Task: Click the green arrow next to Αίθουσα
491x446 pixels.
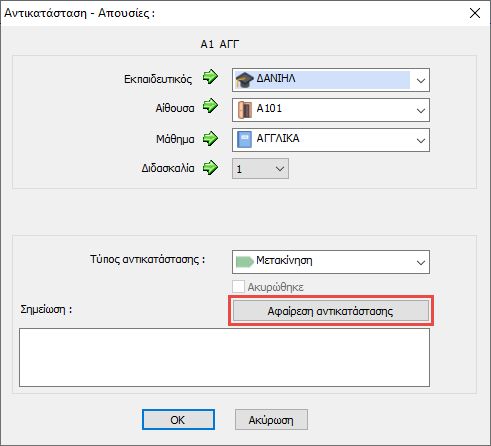Action: [x=210, y=106]
